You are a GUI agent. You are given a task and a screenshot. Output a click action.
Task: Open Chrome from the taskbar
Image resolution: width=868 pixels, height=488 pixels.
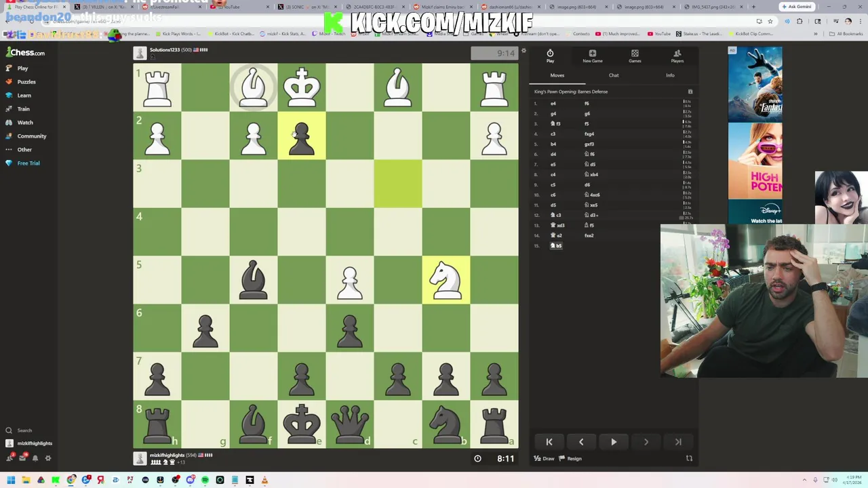[x=71, y=481]
